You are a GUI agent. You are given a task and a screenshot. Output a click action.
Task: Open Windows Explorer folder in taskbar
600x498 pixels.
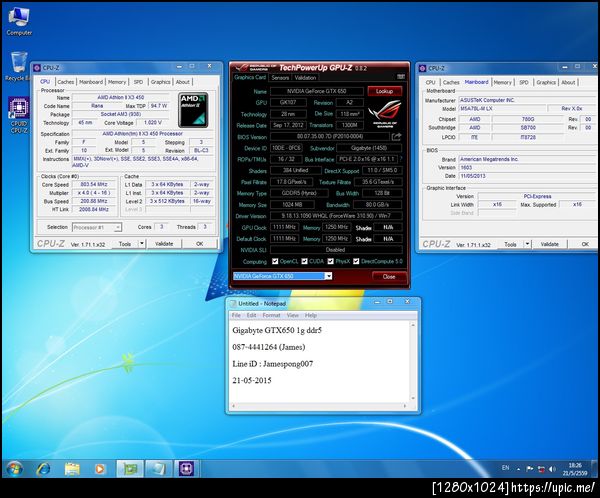(x=72, y=467)
